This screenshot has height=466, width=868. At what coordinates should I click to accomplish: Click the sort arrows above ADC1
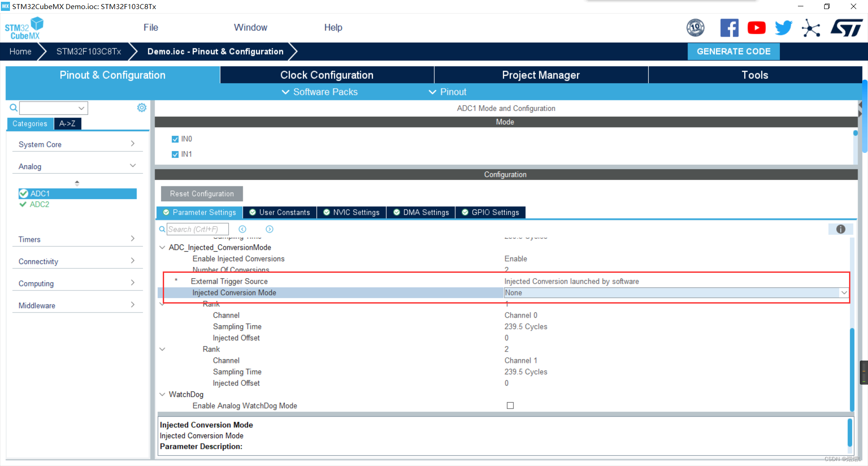(77, 183)
